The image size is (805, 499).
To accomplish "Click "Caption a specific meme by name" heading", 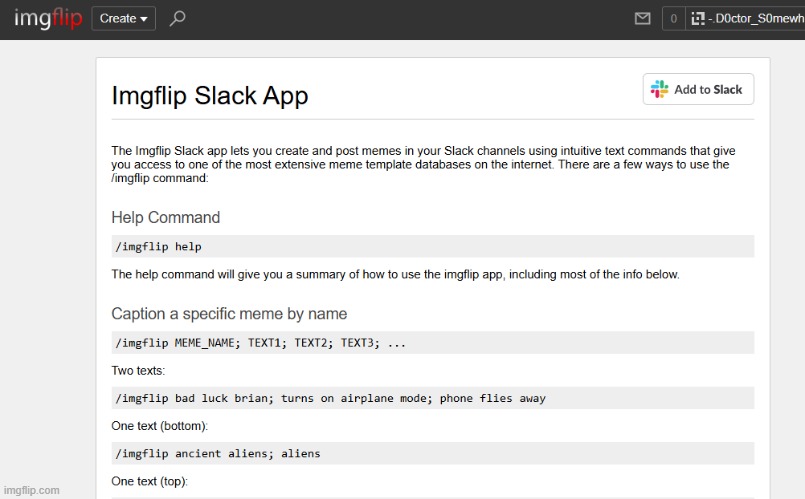I will [x=229, y=314].
